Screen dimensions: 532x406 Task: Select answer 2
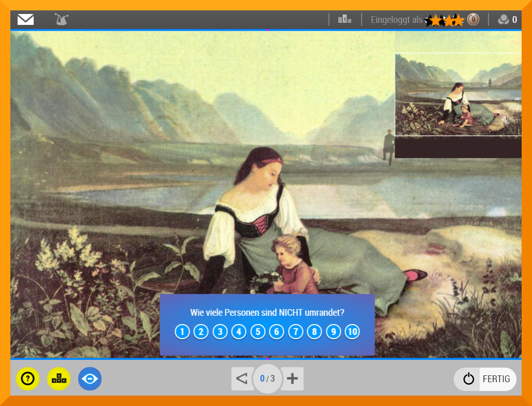pos(201,332)
